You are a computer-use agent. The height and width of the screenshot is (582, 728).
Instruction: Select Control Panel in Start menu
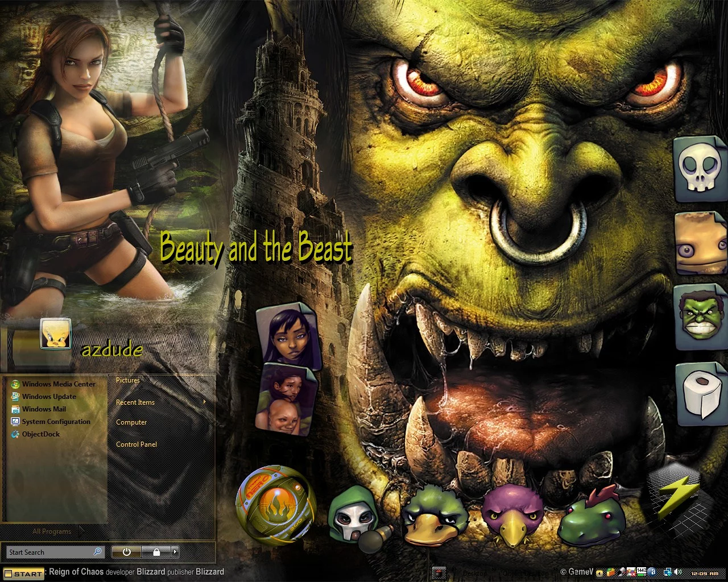pos(136,444)
